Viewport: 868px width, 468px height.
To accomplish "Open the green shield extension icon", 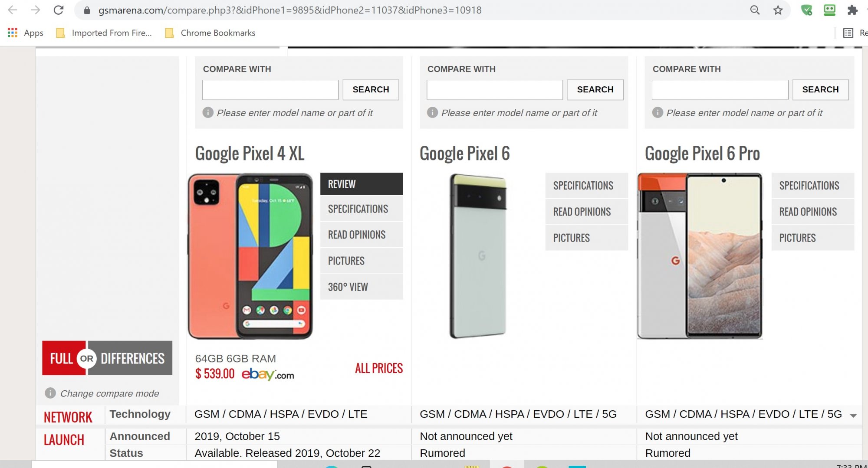I will [x=806, y=10].
